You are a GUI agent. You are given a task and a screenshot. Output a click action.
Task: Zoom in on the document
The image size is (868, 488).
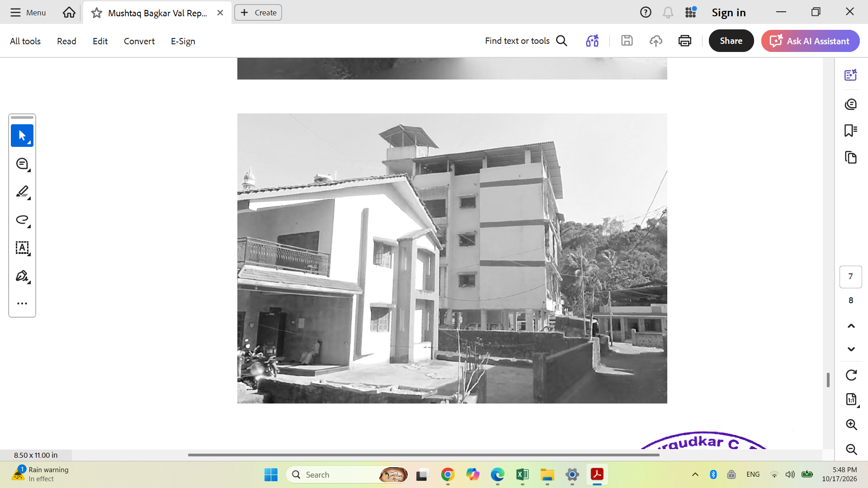(851, 424)
